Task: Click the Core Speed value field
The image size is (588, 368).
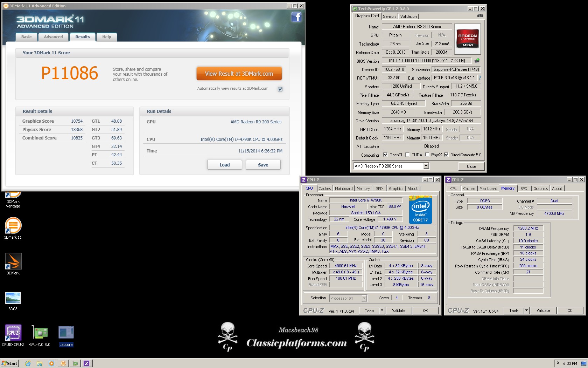Action: pos(345,266)
